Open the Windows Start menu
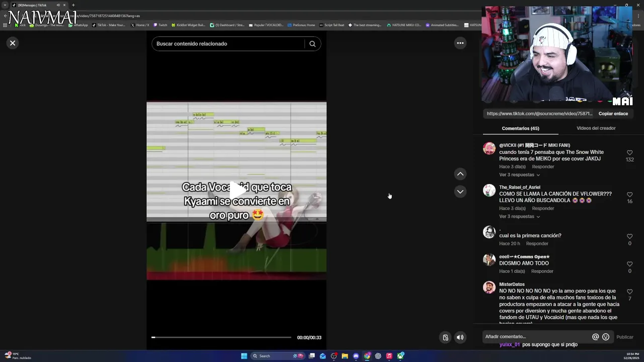Viewport: 644px width, 362px height. pos(244,356)
